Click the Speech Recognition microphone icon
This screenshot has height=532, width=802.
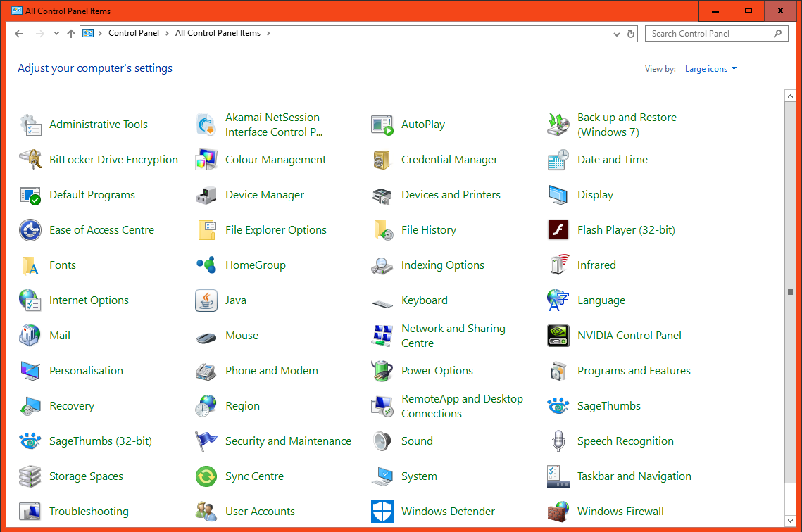(558, 441)
